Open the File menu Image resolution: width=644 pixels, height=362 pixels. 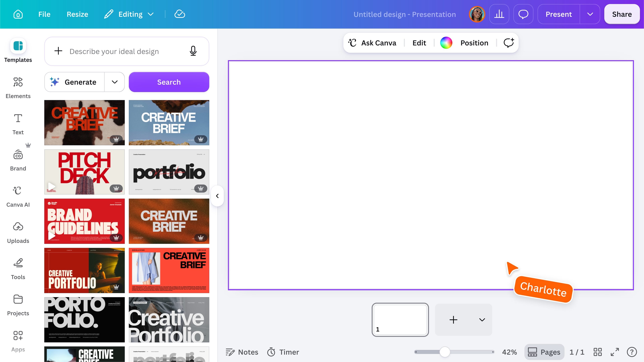44,14
